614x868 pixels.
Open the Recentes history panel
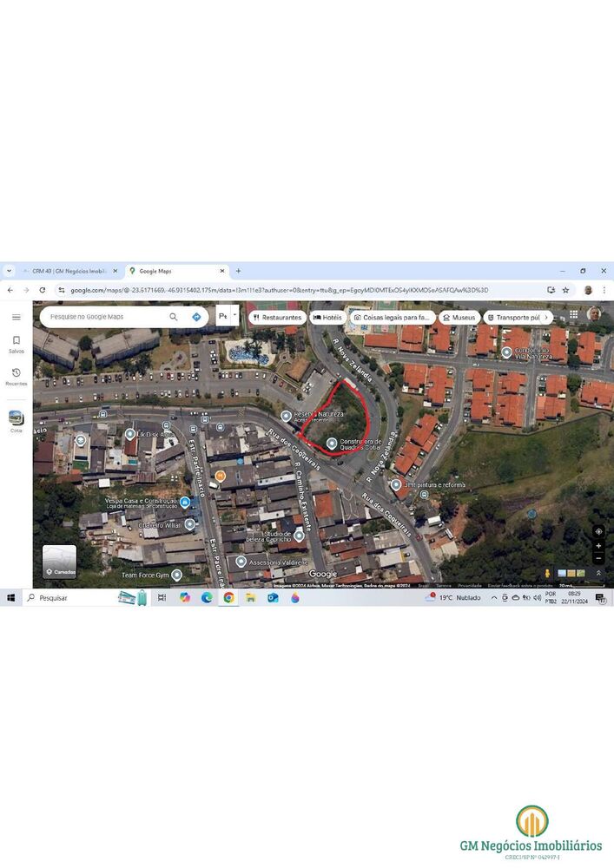[16, 377]
